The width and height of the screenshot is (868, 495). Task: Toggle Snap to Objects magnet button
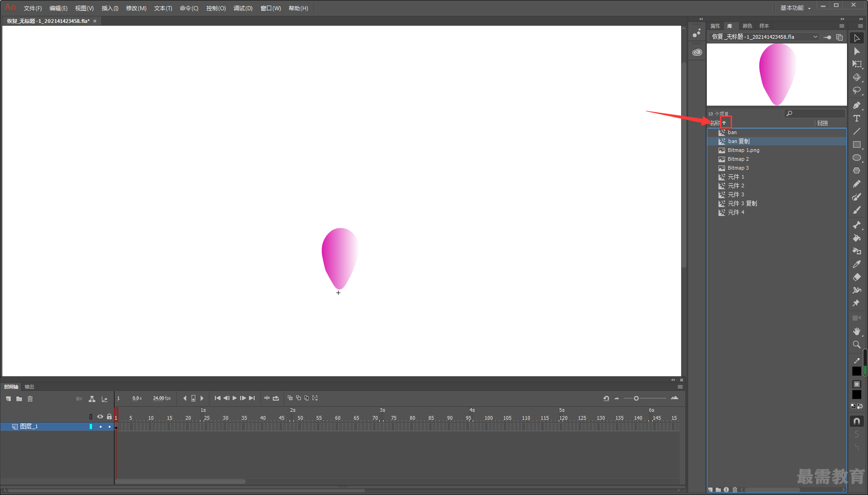point(857,421)
